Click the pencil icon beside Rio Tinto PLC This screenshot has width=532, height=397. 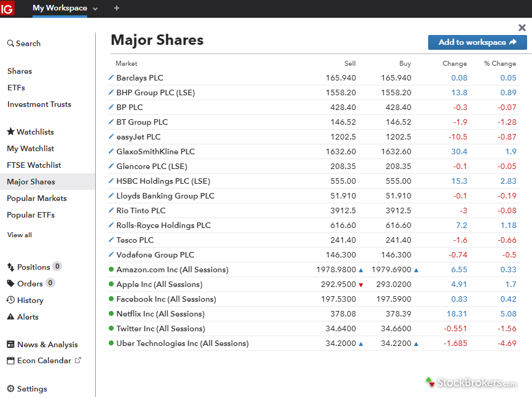click(x=111, y=210)
